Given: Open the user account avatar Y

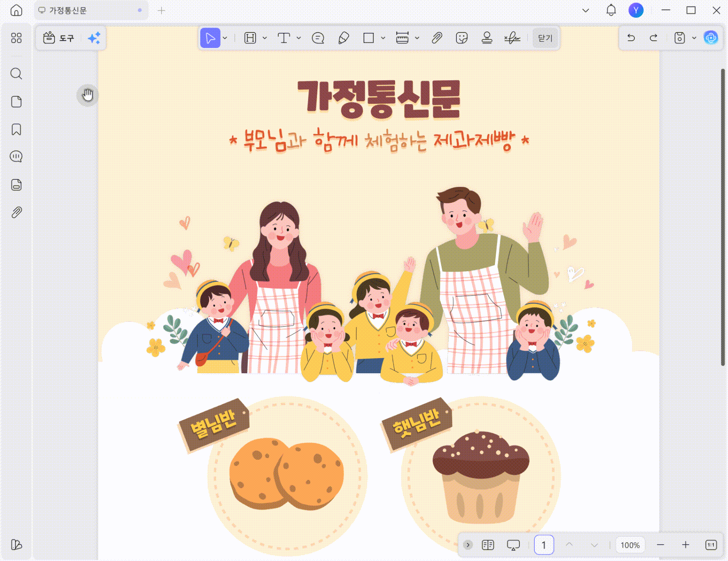Looking at the screenshot, I should (x=636, y=10).
